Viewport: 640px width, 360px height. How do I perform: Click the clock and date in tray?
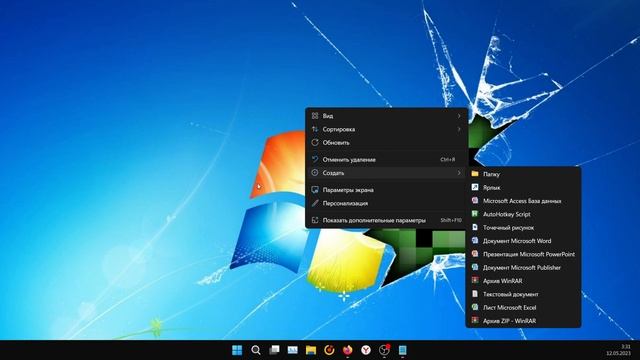click(x=618, y=350)
